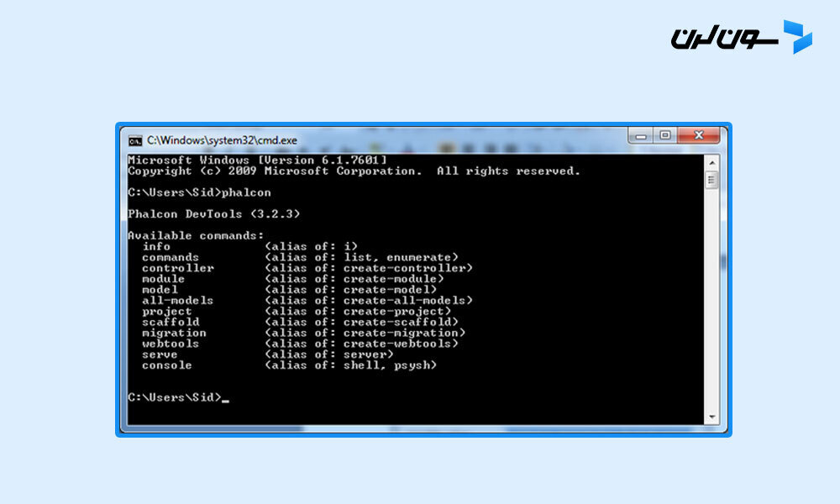Click the cmd.exe system menu icon
The width and height of the screenshot is (840, 504).
(x=135, y=141)
